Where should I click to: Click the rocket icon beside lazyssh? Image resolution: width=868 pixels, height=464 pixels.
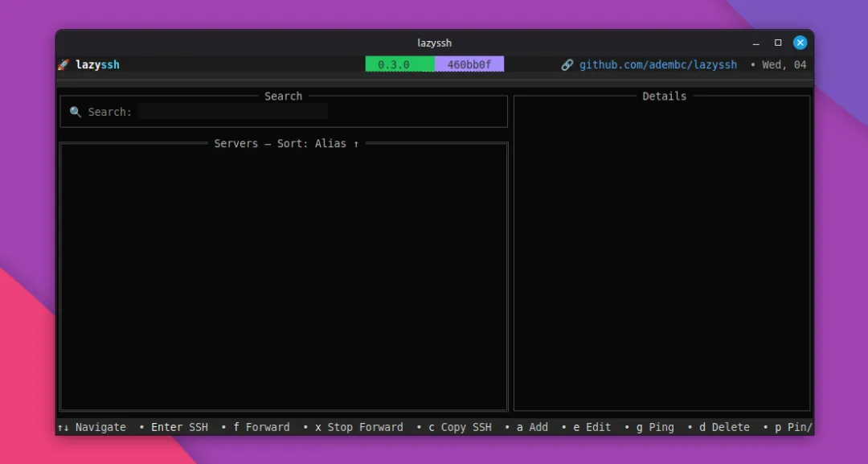(x=63, y=65)
